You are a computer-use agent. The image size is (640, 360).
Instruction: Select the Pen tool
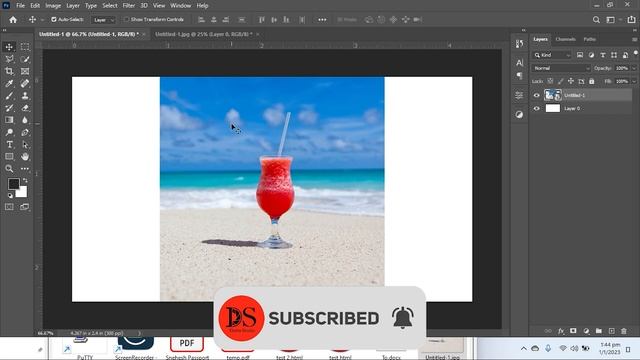(x=25, y=132)
